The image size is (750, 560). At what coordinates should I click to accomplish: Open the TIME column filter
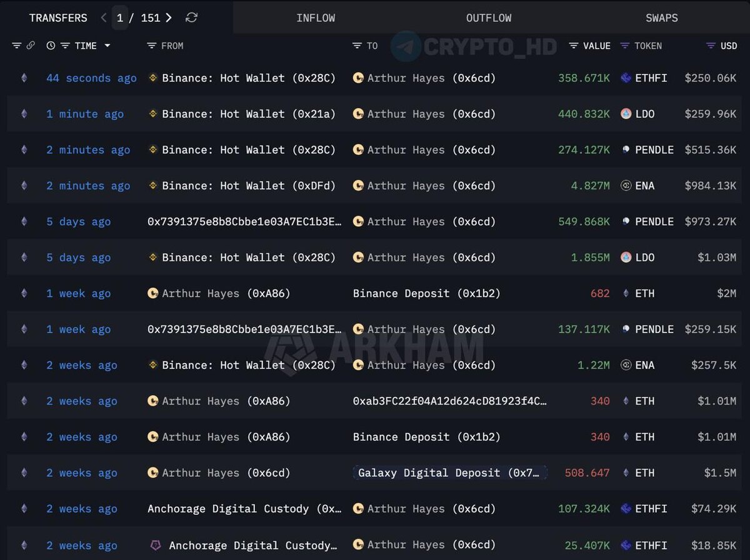(x=65, y=46)
